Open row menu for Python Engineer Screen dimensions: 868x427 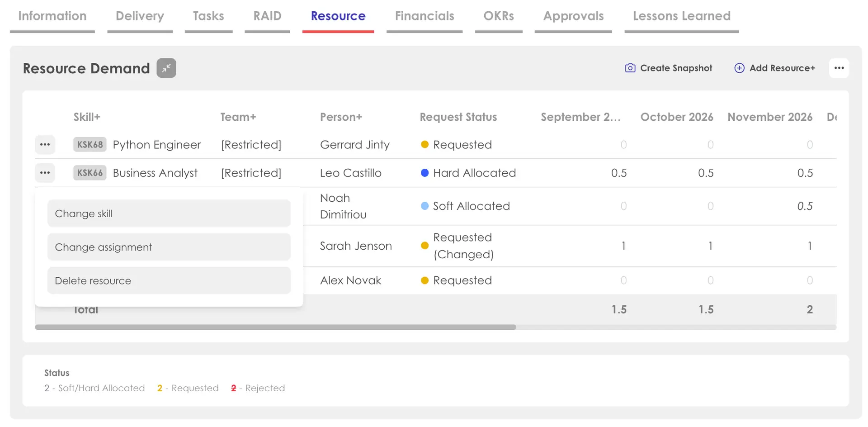point(45,145)
